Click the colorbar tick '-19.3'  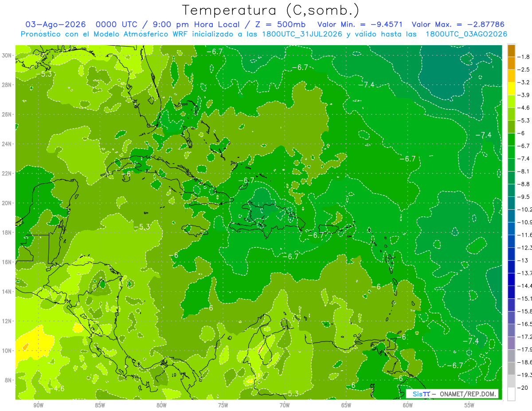tap(525, 375)
